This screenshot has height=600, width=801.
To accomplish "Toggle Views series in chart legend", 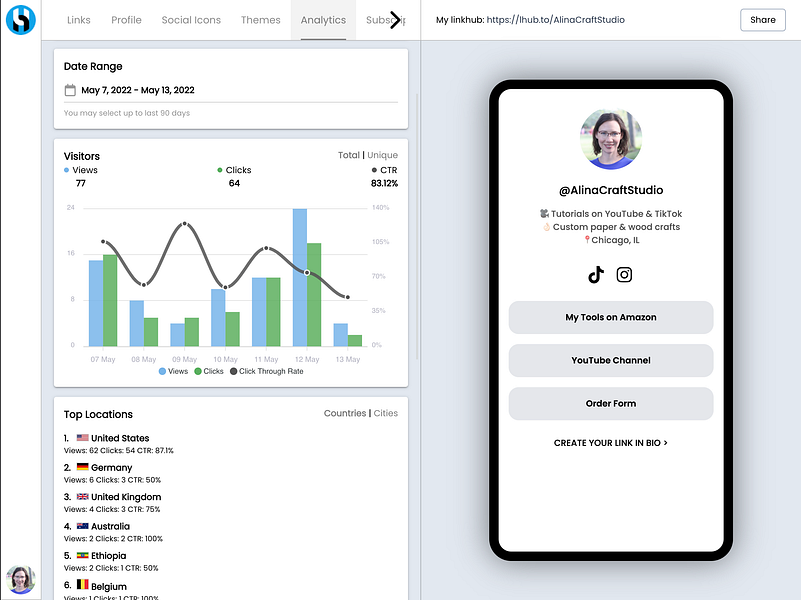I will click(x=173, y=371).
